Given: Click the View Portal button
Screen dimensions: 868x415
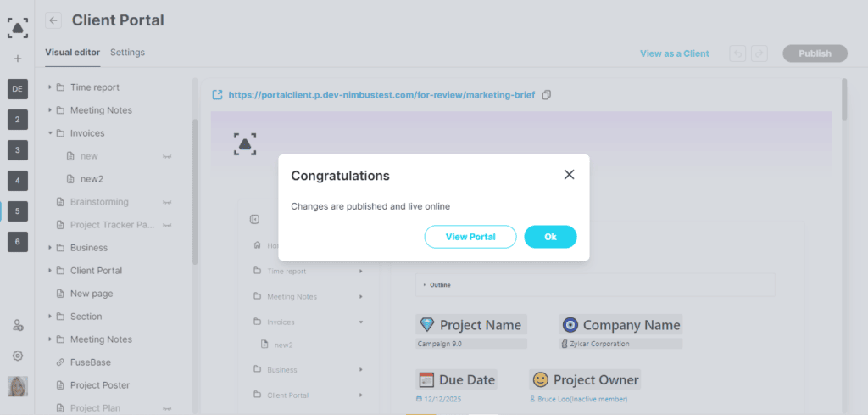Looking at the screenshot, I should click(x=470, y=237).
